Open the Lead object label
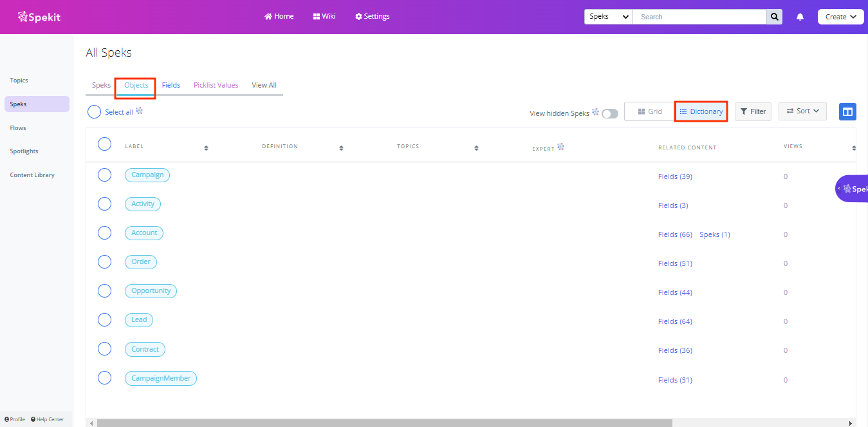The height and width of the screenshot is (427, 868). click(139, 319)
